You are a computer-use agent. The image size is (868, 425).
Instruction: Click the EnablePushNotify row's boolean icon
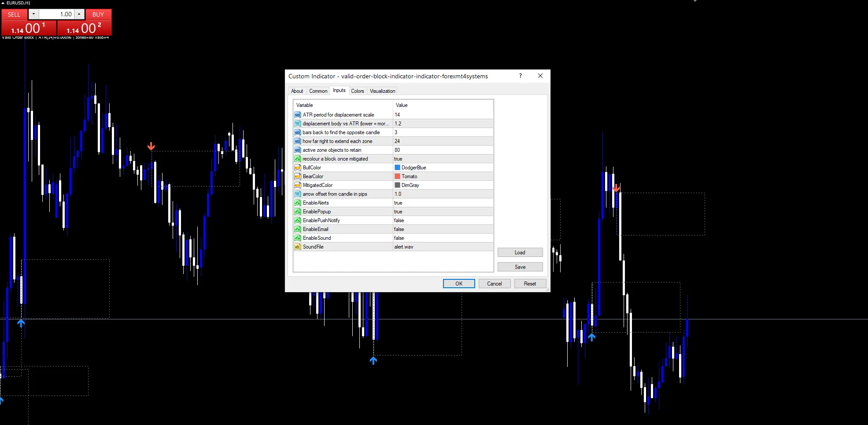tap(298, 220)
